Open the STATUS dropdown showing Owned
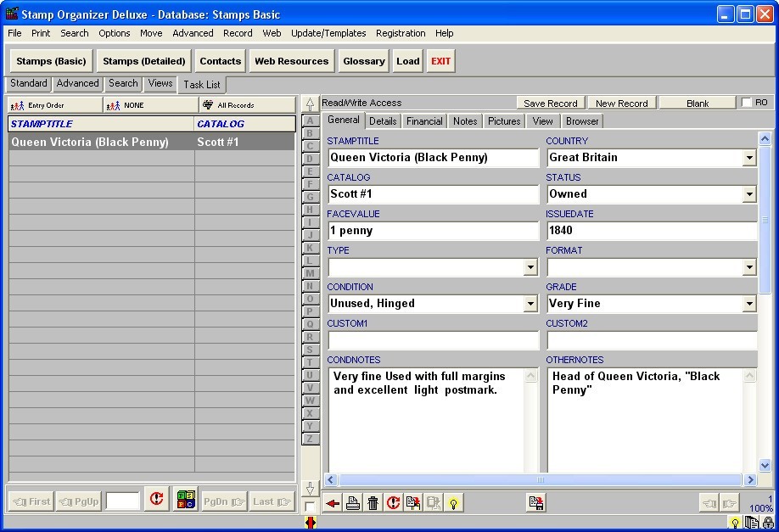 pos(749,194)
